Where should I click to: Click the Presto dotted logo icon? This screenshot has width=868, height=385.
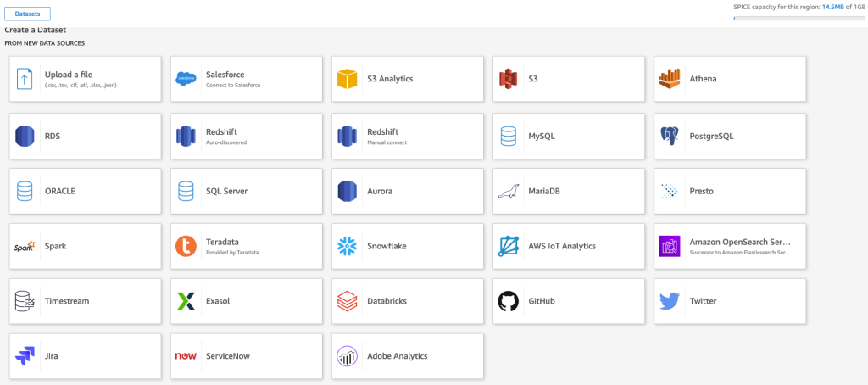[x=670, y=191]
